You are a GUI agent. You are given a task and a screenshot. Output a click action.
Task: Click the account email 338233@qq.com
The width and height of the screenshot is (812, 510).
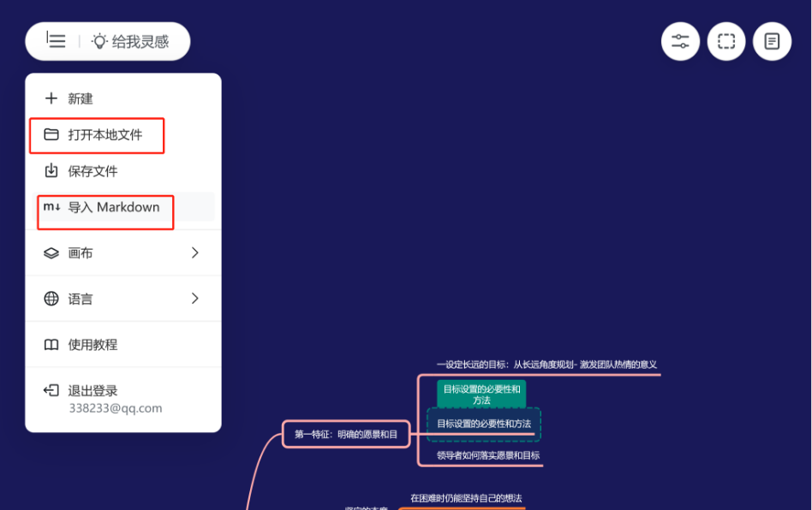(x=116, y=408)
